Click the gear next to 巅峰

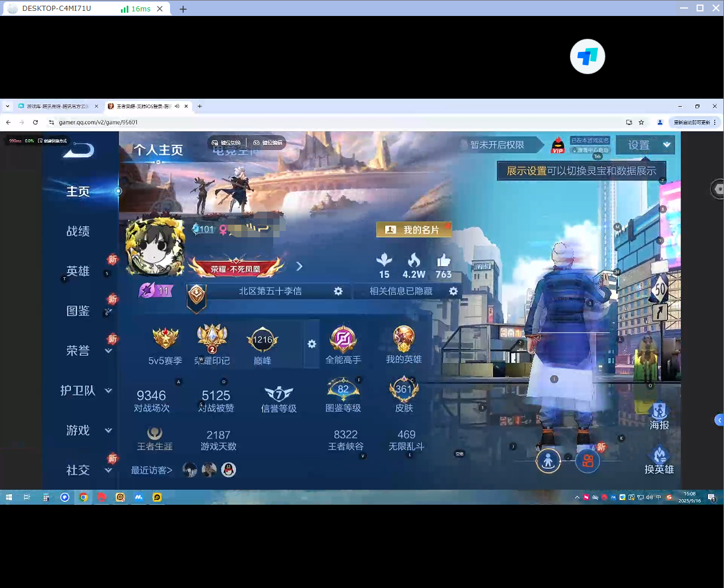312,344
